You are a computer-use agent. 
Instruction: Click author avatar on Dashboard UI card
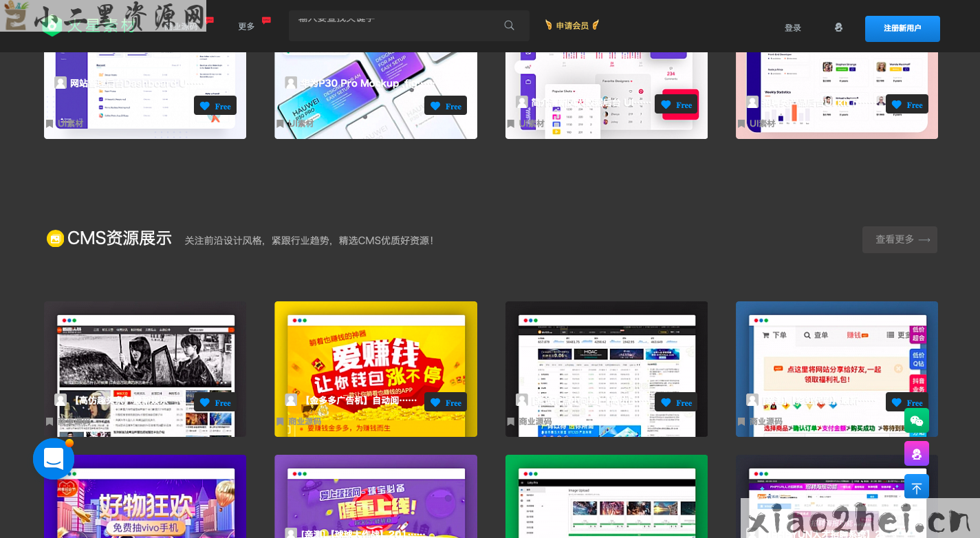(x=61, y=83)
